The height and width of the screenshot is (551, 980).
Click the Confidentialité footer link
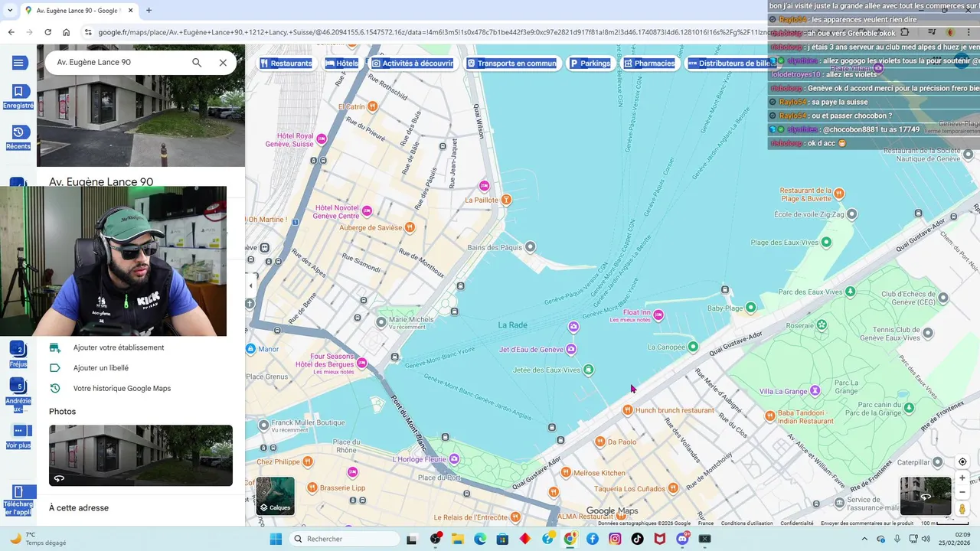pyautogui.click(x=797, y=523)
